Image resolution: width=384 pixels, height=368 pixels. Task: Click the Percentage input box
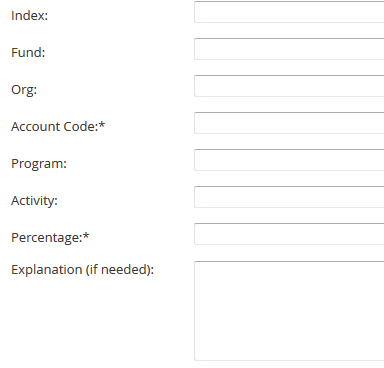pos(289,234)
